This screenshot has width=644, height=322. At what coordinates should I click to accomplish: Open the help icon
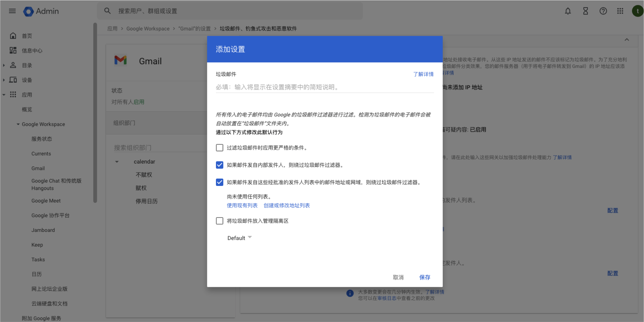pos(603,11)
